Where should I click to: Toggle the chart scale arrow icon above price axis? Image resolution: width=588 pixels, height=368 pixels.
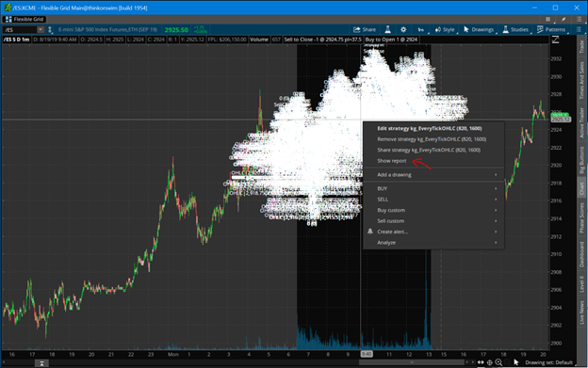(555, 40)
